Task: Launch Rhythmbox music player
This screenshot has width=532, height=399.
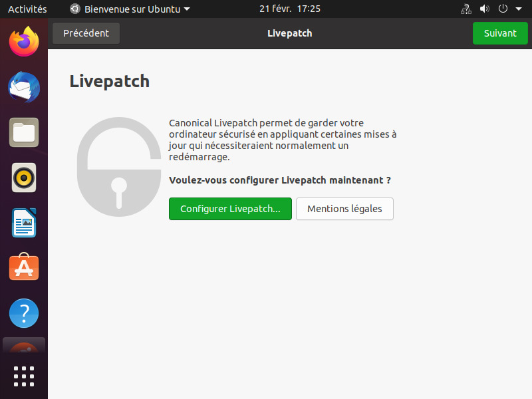Action: click(x=24, y=178)
